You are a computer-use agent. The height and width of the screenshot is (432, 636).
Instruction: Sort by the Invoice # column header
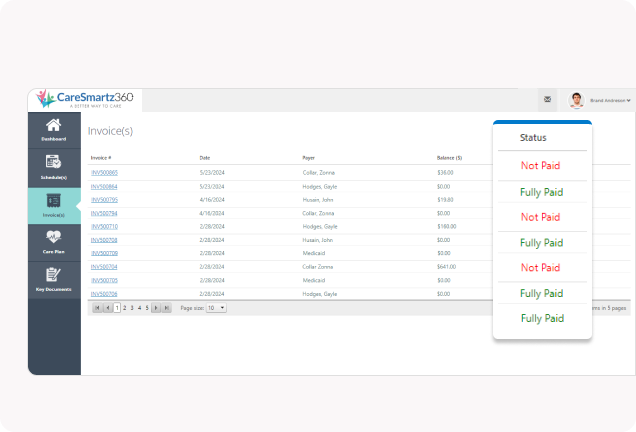101,158
